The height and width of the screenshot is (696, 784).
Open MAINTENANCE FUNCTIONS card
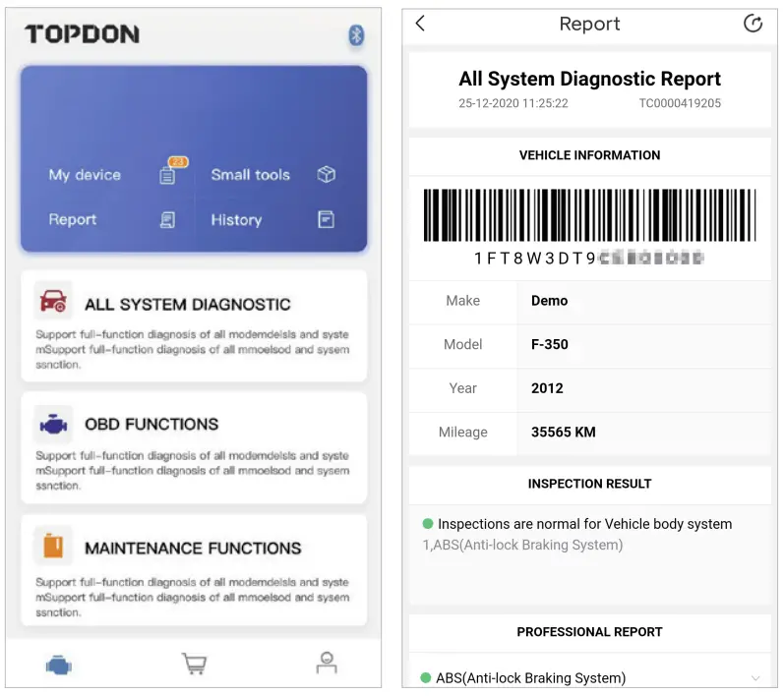(x=194, y=570)
